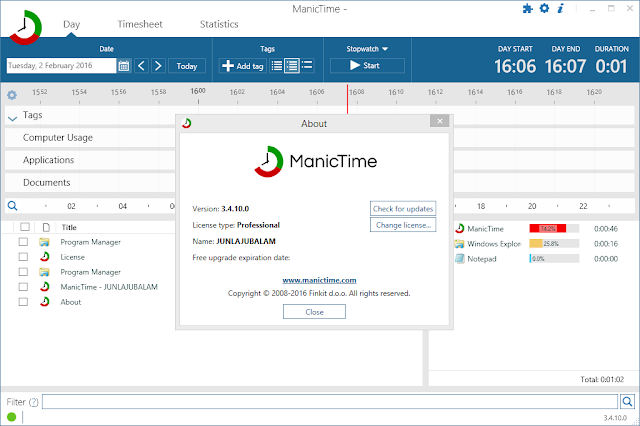Check the first Program Manager row

(23, 242)
